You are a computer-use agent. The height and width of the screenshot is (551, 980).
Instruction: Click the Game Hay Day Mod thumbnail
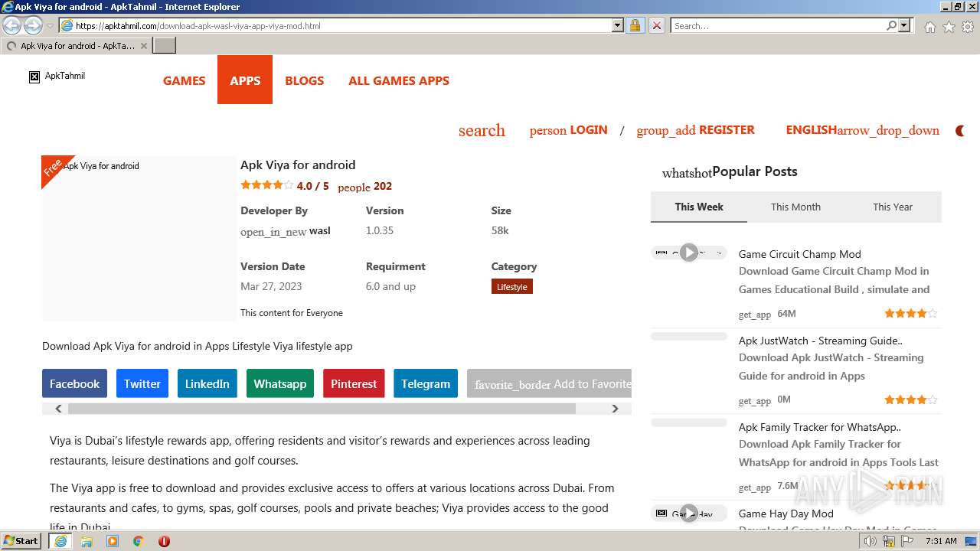(689, 514)
